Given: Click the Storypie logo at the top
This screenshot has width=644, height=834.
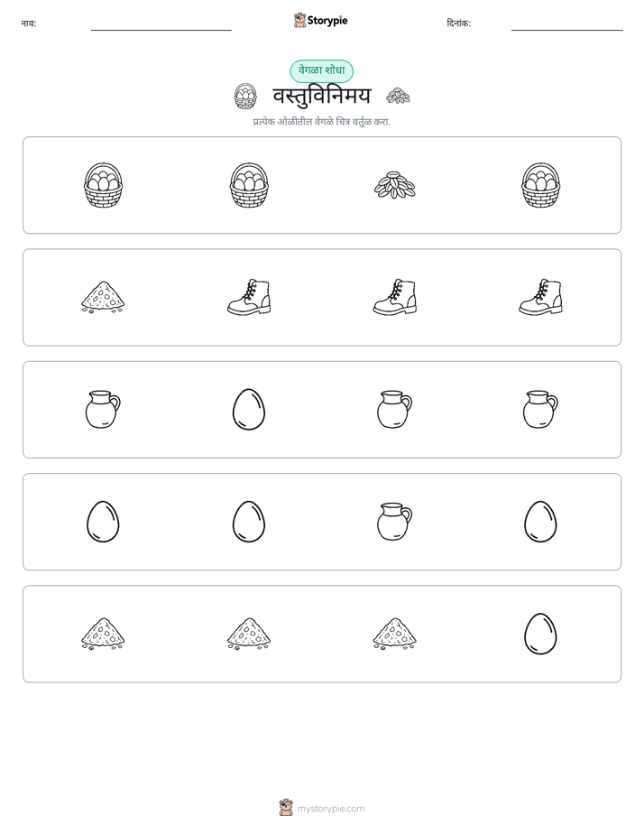Looking at the screenshot, I should [x=320, y=21].
